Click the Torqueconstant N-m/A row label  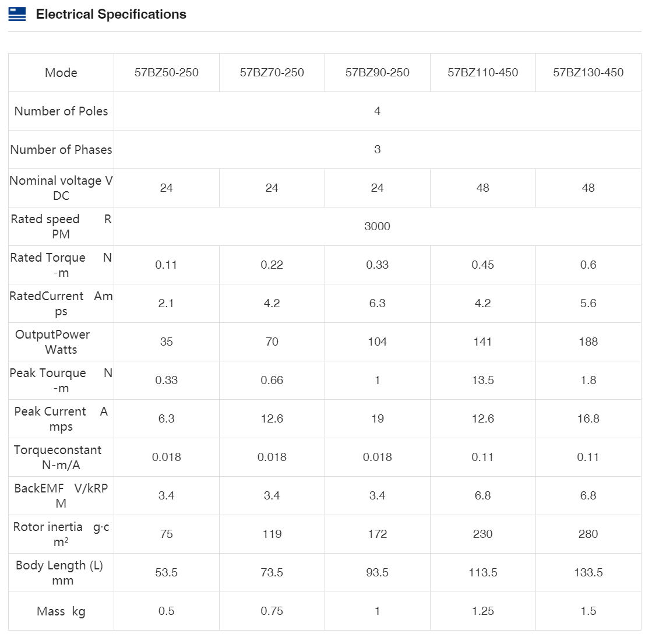pos(58,458)
